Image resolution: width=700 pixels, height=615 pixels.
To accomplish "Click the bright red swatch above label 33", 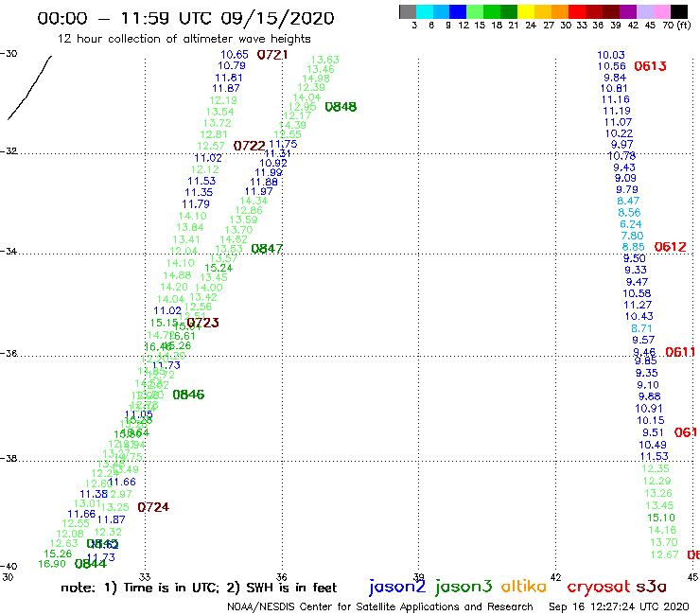I will pos(577,11).
